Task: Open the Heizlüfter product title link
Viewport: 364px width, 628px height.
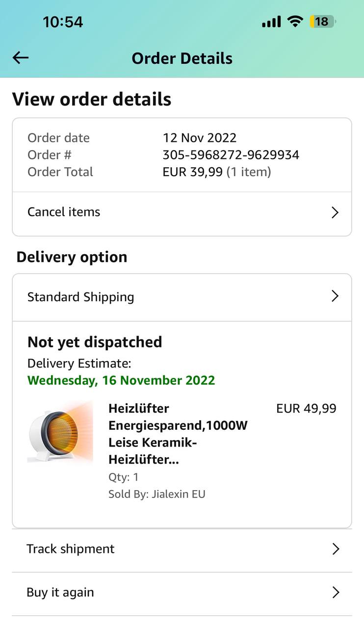Action: point(178,434)
